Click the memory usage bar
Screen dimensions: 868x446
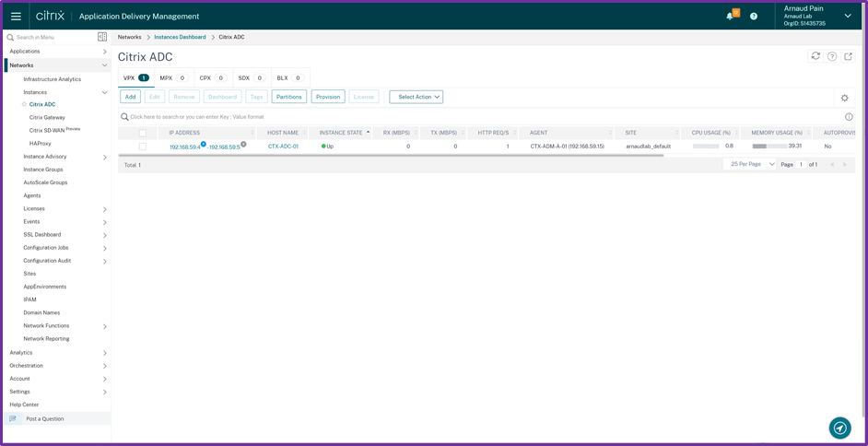click(769, 147)
